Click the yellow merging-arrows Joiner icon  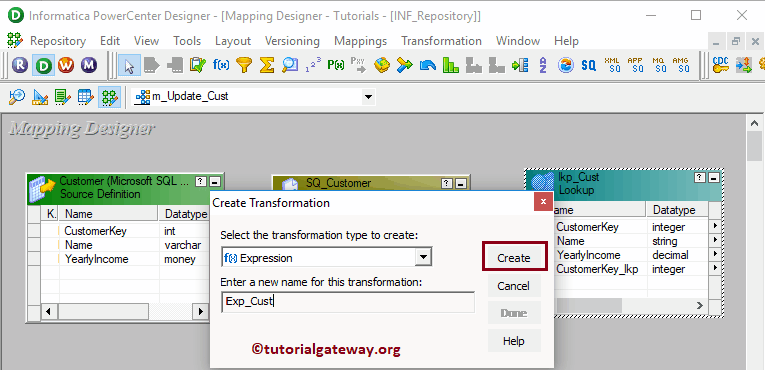coord(404,65)
